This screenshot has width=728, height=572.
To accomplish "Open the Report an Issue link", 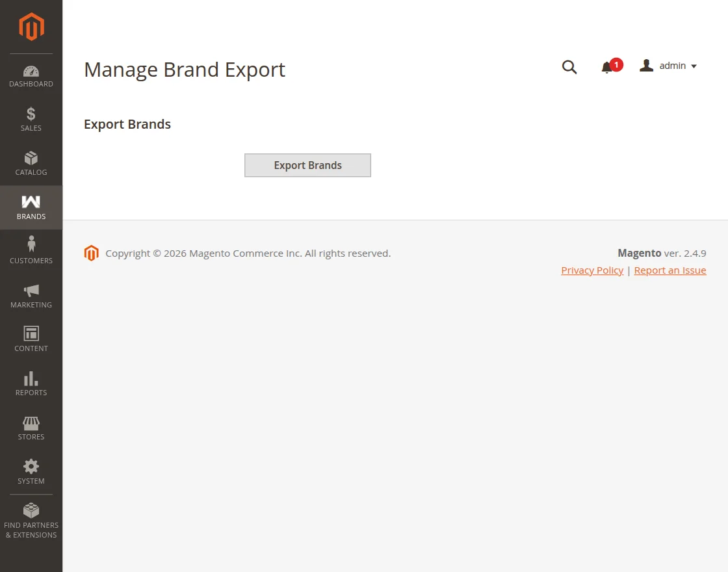I will 670,270.
